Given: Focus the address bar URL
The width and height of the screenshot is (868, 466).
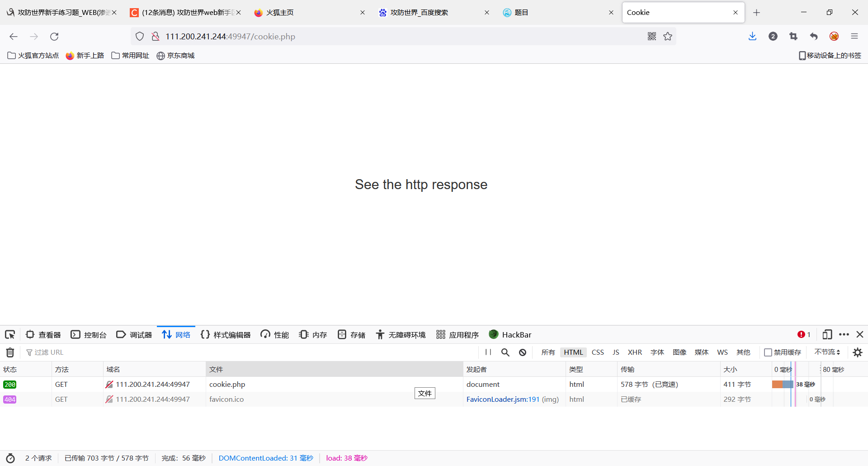Looking at the screenshot, I should point(402,36).
